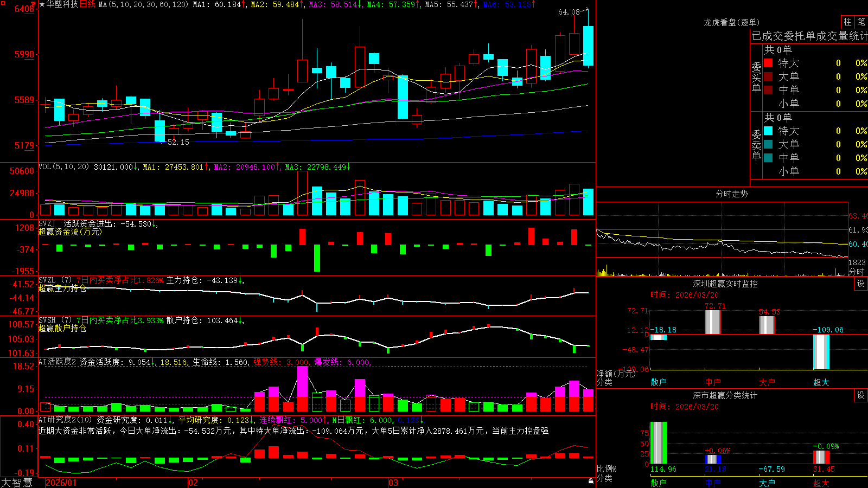The image size is (868, 488).
Task: Click the lock icon at the timeline end
Action: [591, 481]
